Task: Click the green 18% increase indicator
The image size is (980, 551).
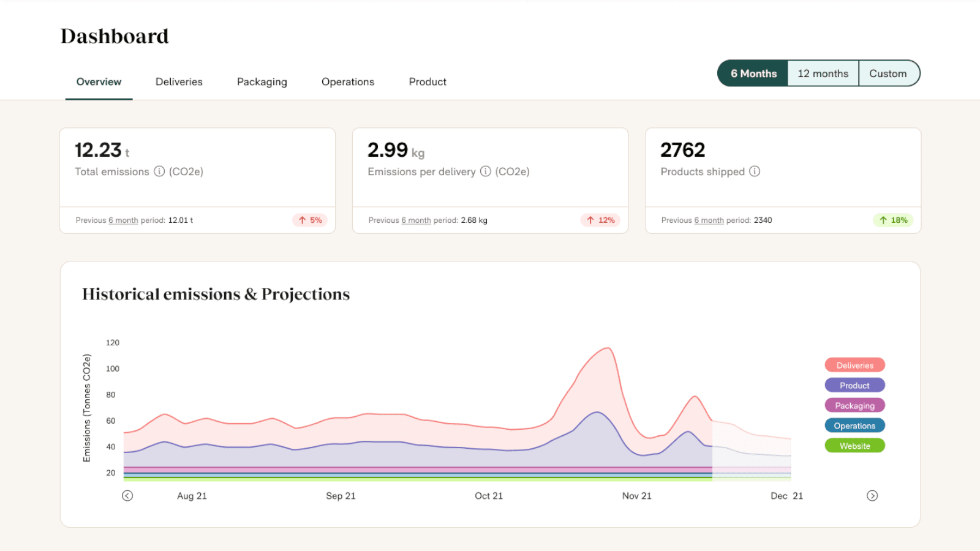Action: click(x=893, y=220)
